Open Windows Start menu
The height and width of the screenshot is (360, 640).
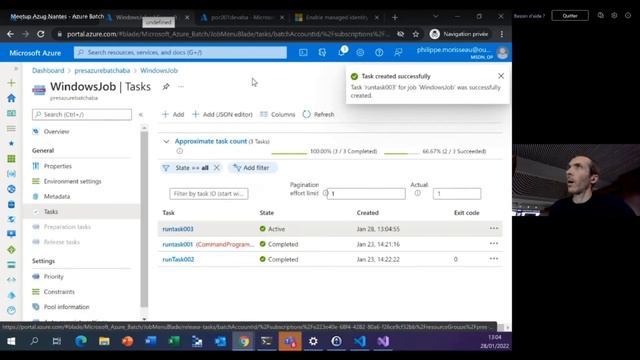tap(11, 341)
